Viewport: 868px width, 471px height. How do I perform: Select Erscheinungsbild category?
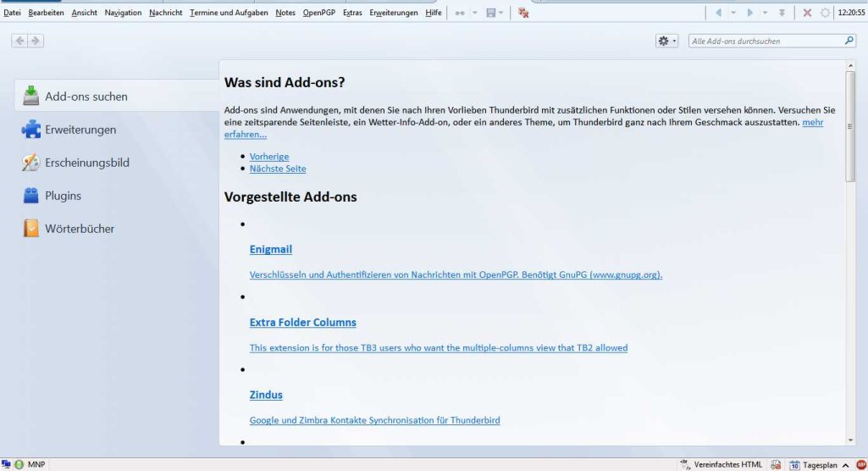click(117, 162)
